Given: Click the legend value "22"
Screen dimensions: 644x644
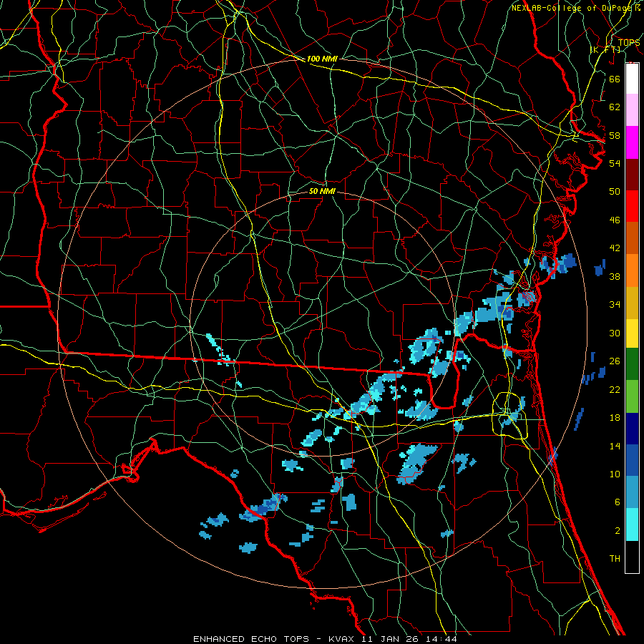Looking at the screenshot, I should click(615, 389).
